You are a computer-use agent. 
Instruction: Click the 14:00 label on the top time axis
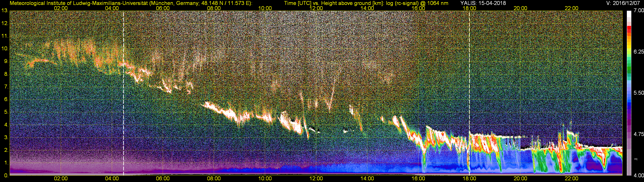coord(367,8)
